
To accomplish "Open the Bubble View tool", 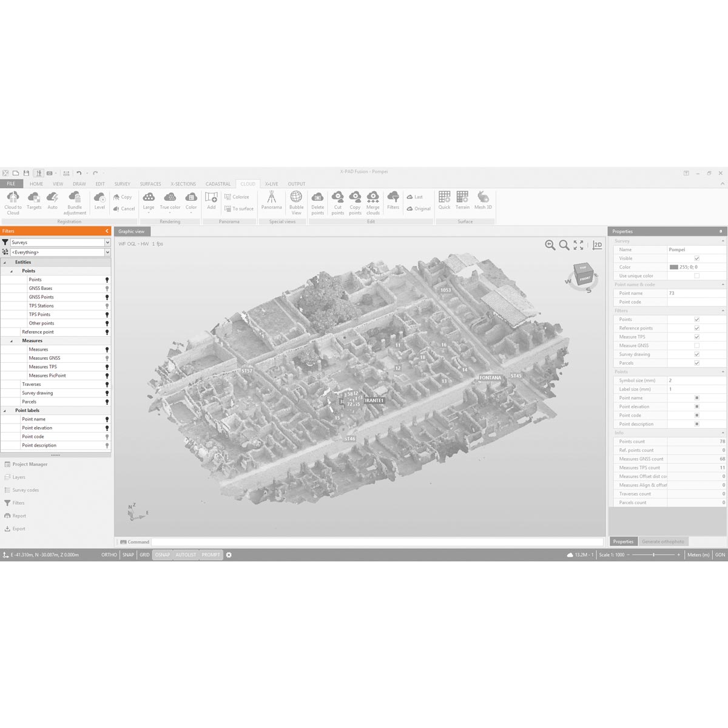I will coord(296,198).
